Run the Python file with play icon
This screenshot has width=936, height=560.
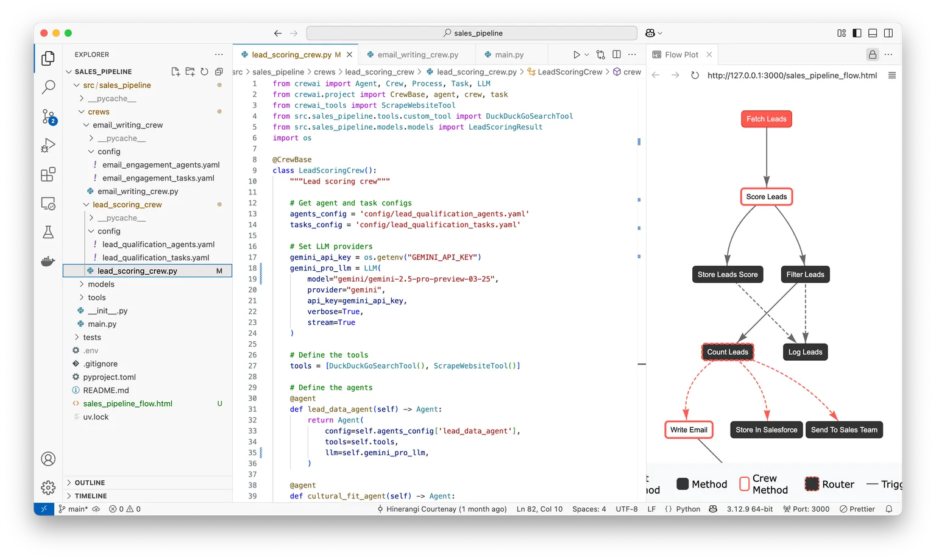576,54
